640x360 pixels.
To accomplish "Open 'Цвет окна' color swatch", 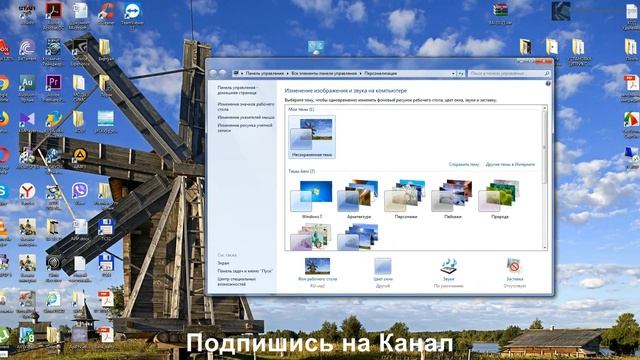I will click(x=382, y=266).
